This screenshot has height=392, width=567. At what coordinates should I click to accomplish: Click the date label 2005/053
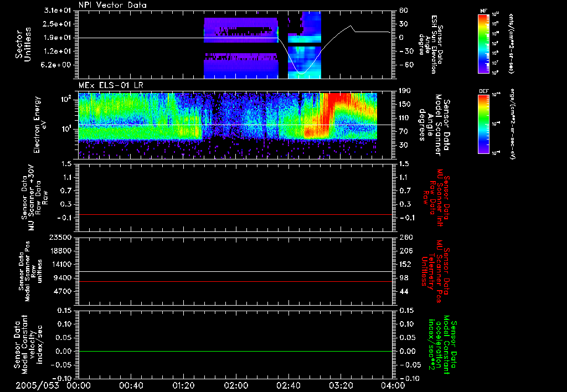pyautogui.click(x=37, y=385)
